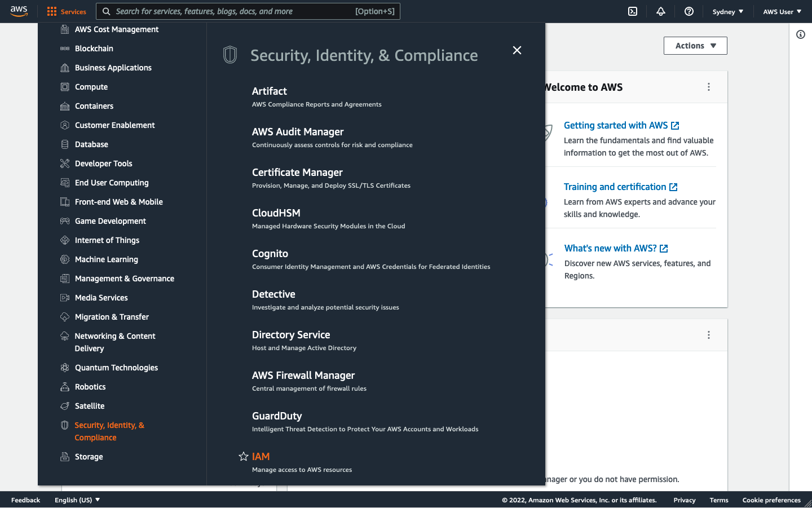
Task: Select the Compute category icon in the sidebar
Action: pos(65,87)
